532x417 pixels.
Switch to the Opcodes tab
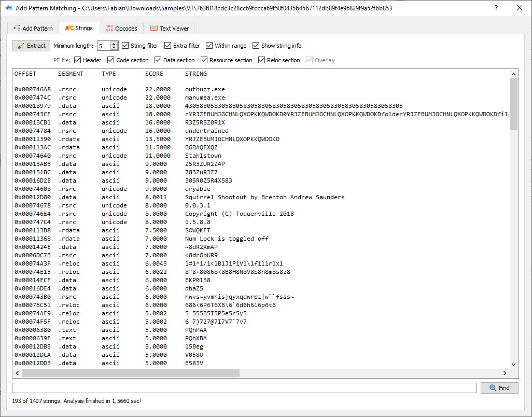tap(121, 29)
